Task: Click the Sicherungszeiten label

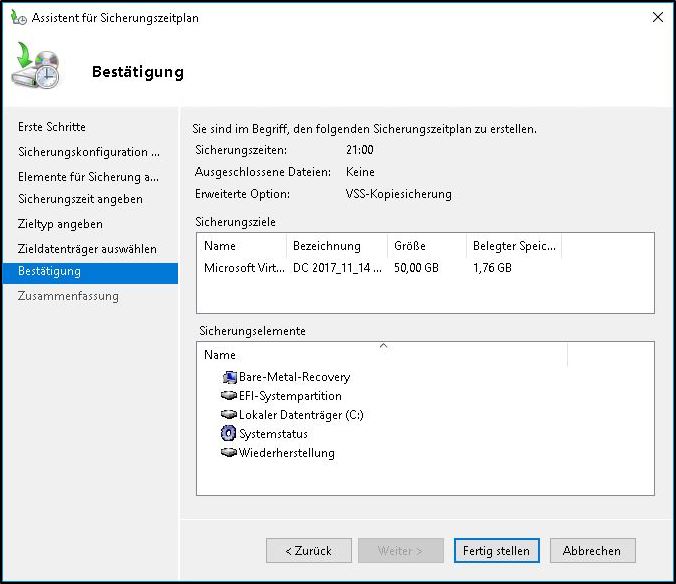Action: click(241, 150)
